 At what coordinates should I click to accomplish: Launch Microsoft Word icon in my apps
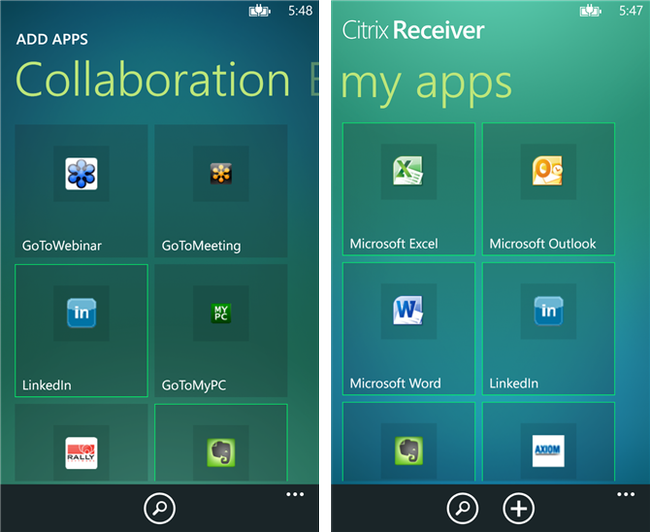coord(408,311)
